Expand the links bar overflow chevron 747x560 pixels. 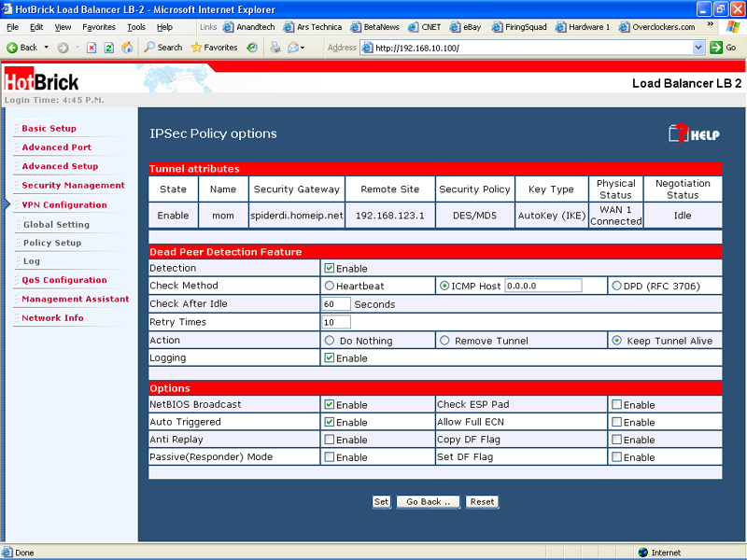711,24
